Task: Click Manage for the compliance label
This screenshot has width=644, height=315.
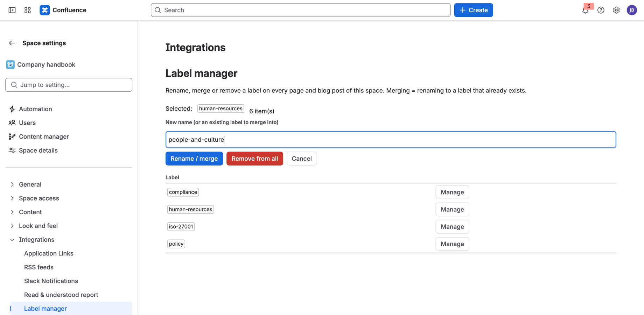Action: (452, 192)
